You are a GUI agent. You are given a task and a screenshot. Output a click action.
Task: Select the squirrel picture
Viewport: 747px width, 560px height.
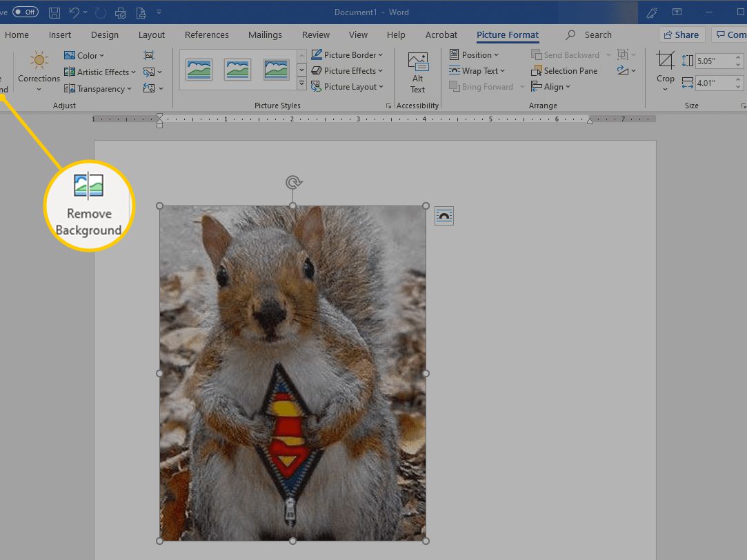tap(292, 373)
